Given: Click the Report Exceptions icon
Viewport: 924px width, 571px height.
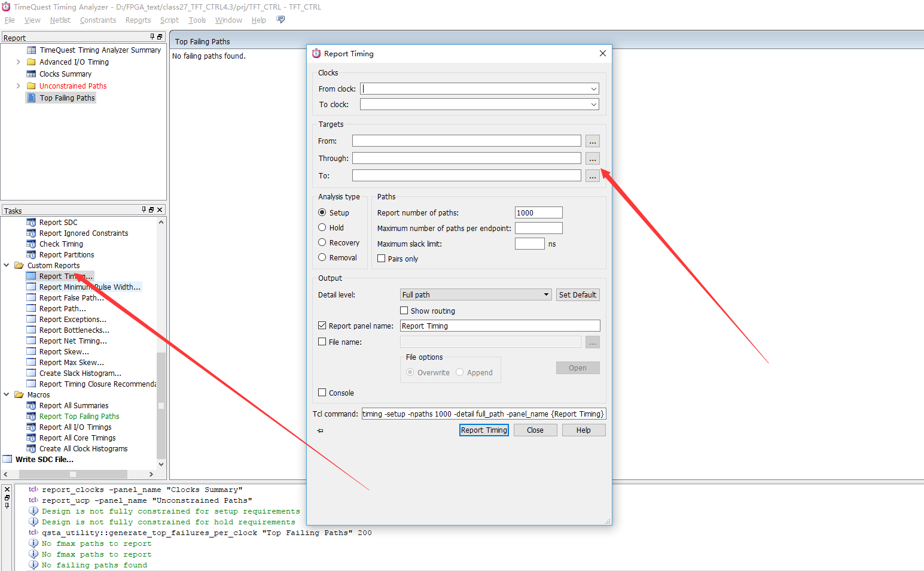Looking at the screenshot, I should pos(31,319).
